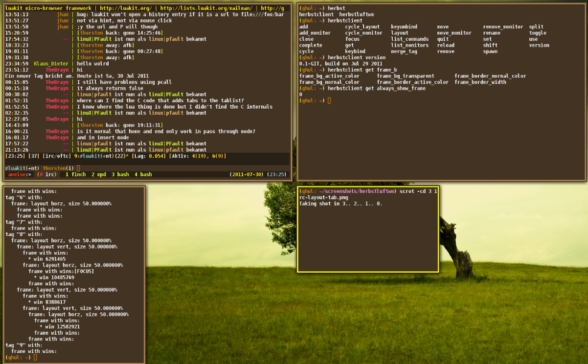Screen dimensions: 588x364
Task: Click '[thorsten back: gone 14:25:46]' notice
Action: click(120, 33)
